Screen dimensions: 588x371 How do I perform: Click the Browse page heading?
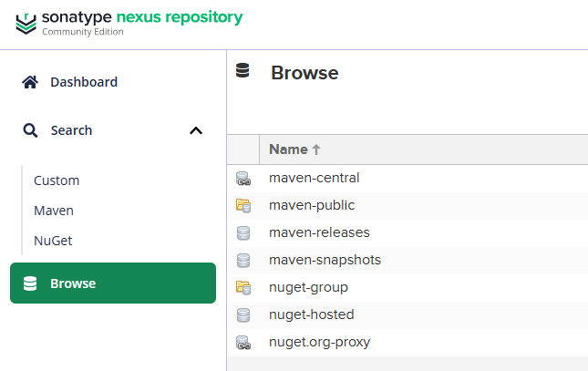(304, 73)
